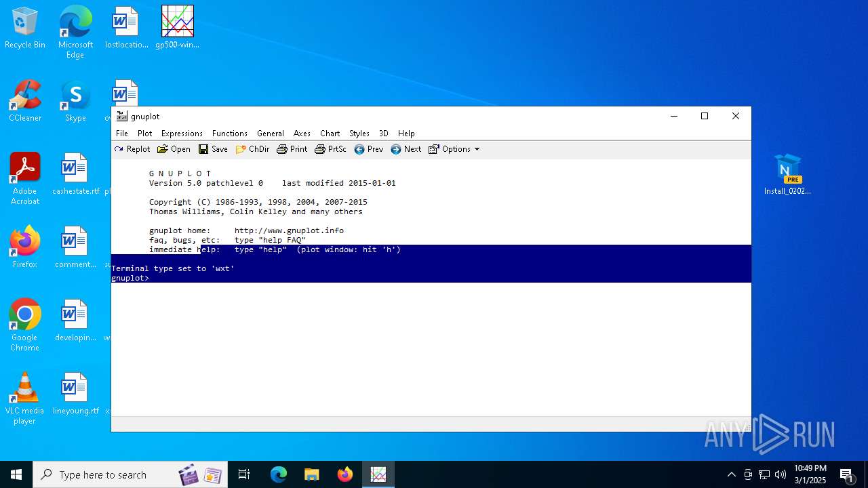This screenshot has width=868, height=488.
Task: Select the comment... document icon
Action: 75,247
